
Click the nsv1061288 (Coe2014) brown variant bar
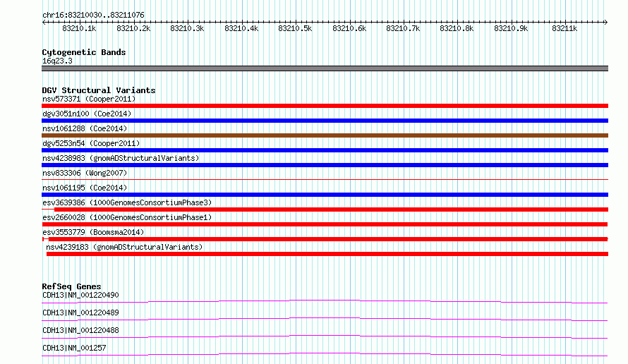point(325,135)
